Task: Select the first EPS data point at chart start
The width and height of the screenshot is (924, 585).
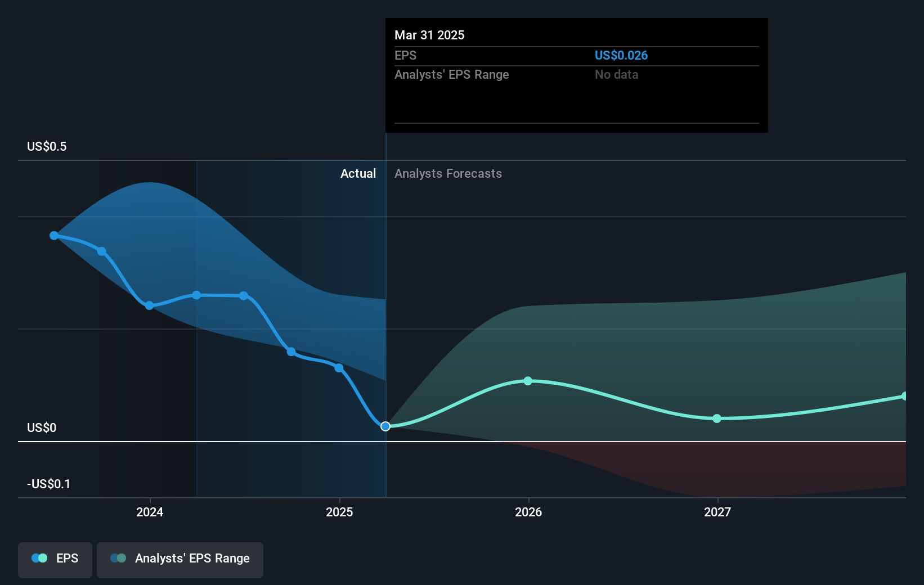Action: [x=54, y=236]
